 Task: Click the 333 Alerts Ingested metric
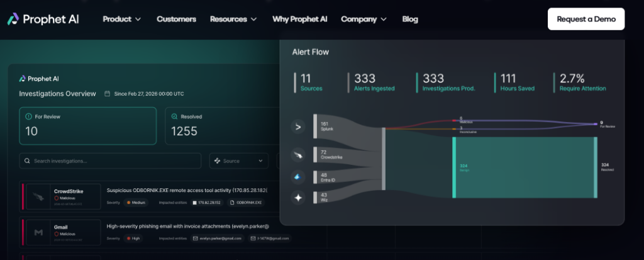372,82
